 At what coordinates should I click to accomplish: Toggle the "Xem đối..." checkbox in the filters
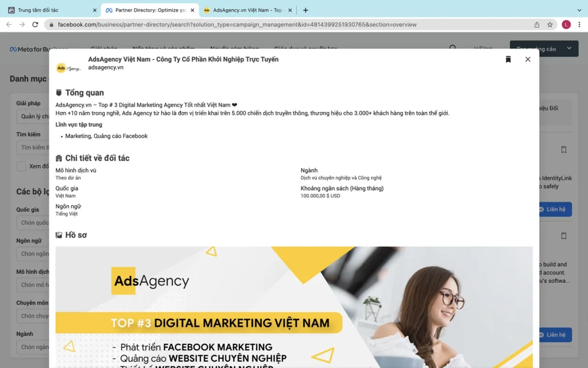21,166
